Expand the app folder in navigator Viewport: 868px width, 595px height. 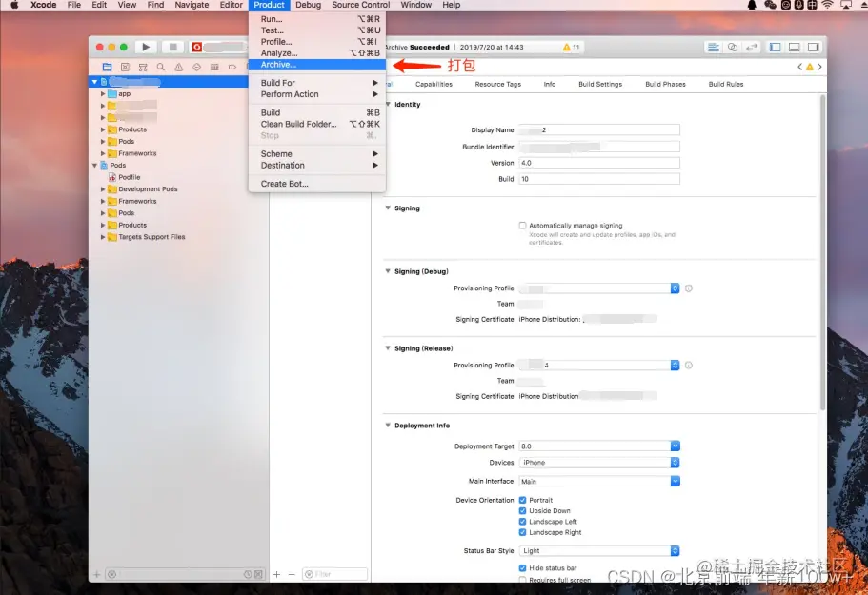(102, 94)
